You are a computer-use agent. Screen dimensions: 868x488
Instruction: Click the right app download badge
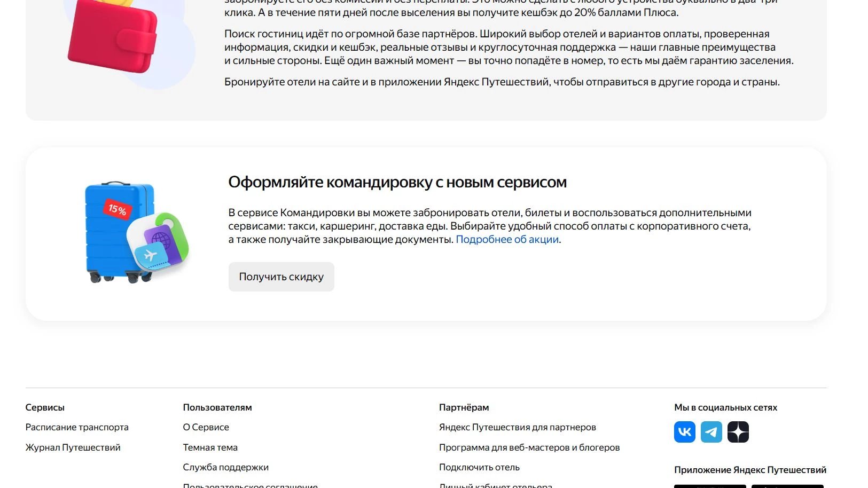point(787,486)
